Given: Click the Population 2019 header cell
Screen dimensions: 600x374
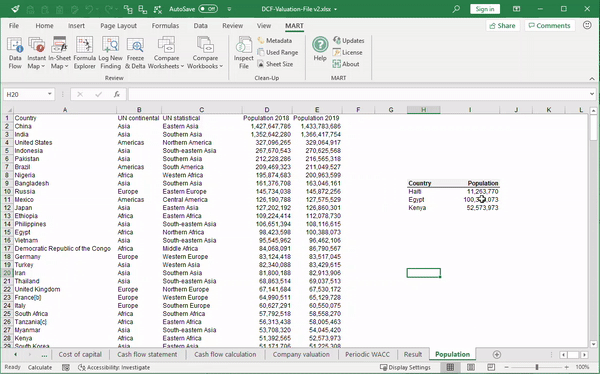Looking at the screenshot, I should tap(317, 118).
